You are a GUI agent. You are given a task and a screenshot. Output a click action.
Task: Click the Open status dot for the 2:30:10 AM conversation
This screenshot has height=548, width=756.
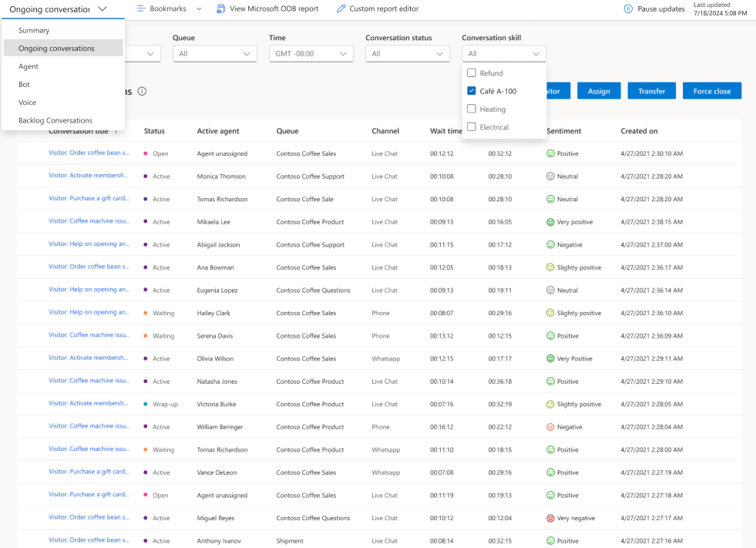[145, 153]
